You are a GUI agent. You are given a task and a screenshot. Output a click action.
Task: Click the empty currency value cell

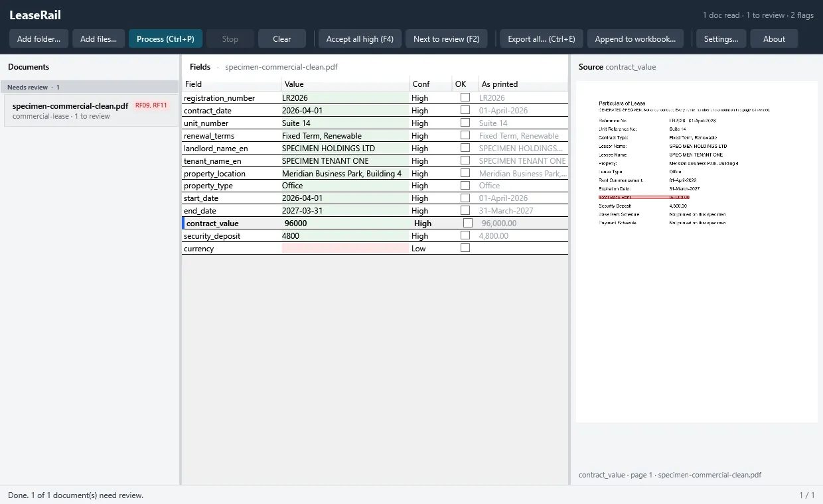click(345, 248)
